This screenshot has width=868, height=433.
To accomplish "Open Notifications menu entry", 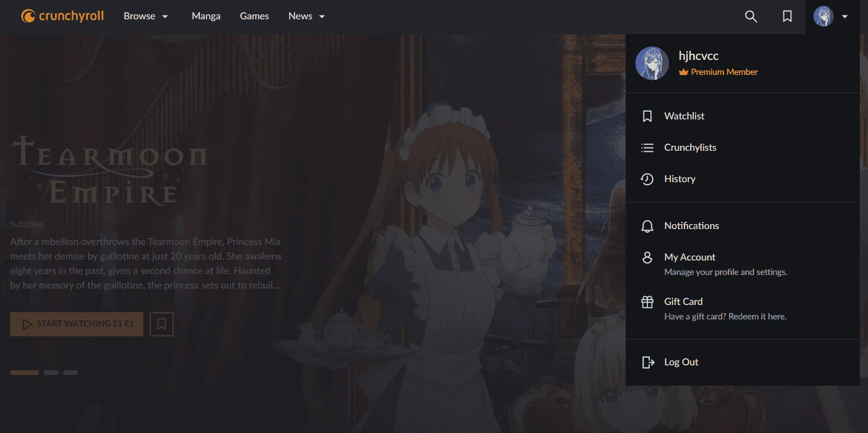I will coord(742,226).
